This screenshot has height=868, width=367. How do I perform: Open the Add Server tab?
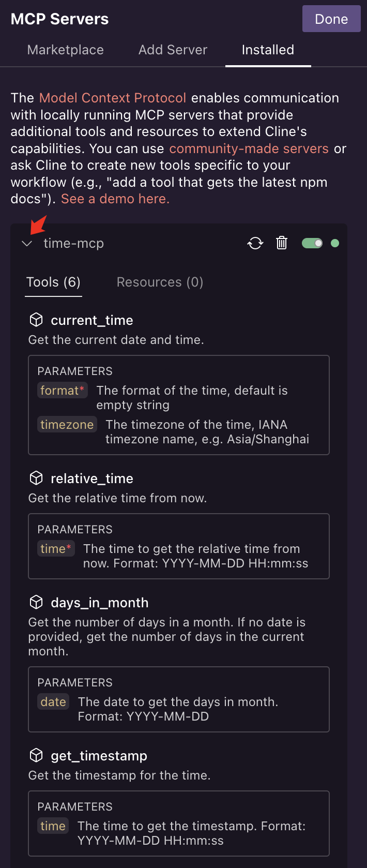tap(173, 50)
